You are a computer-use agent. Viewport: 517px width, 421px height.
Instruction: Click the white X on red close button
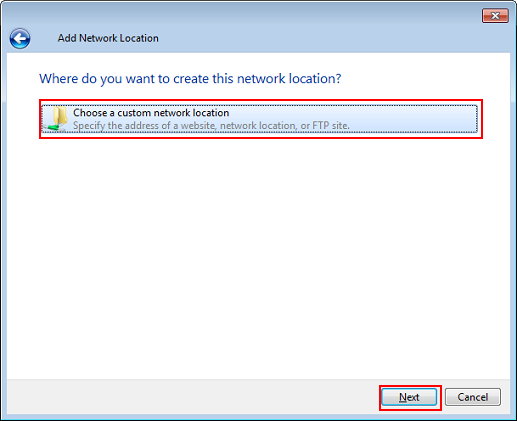pos(495,16)
